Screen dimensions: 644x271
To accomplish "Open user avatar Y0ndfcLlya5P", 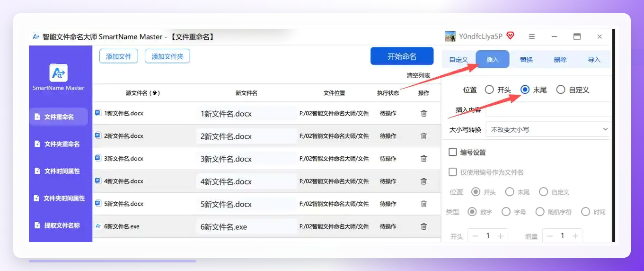I will (x=450, y=36).
